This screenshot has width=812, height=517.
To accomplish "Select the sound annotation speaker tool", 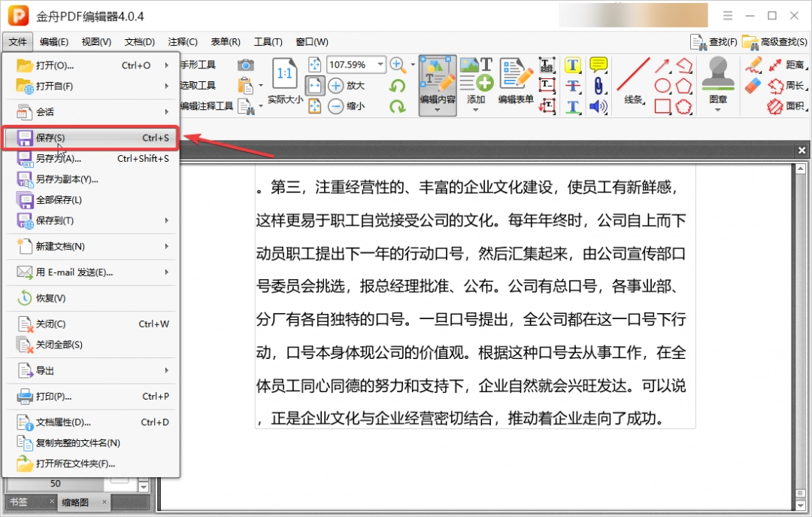I will [x=598, y=106].
